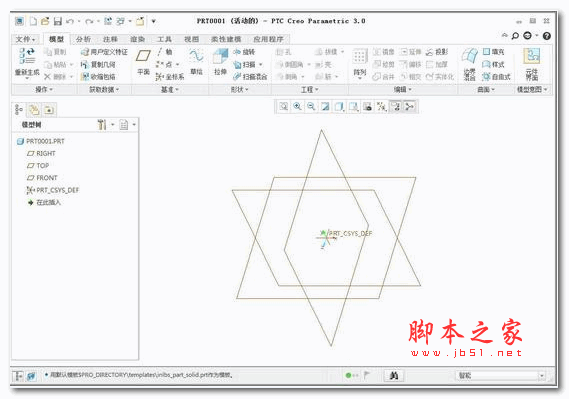This screenshot has height=399, width=569.
Task: Click the help question mark icon
Action: tap(547, 36)
